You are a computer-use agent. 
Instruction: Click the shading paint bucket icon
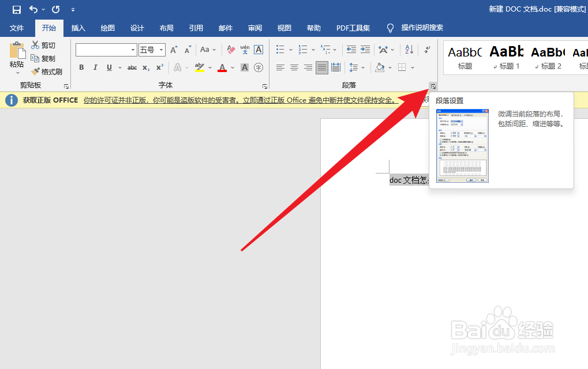380,67
